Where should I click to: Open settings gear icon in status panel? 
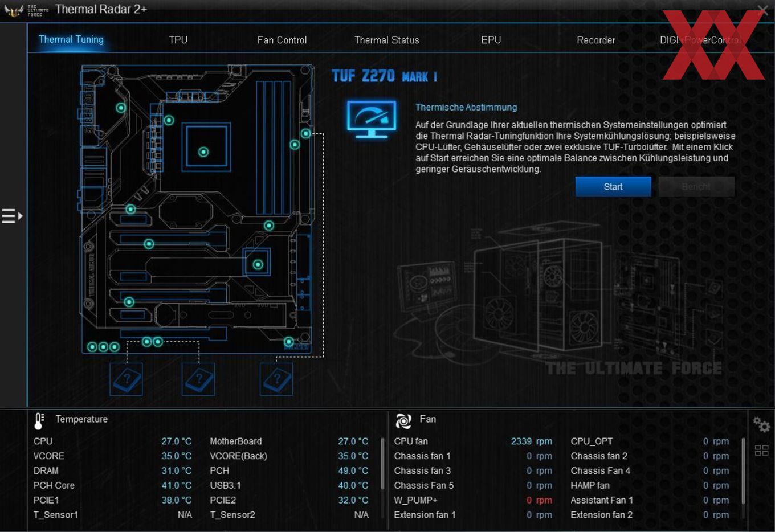761,424
